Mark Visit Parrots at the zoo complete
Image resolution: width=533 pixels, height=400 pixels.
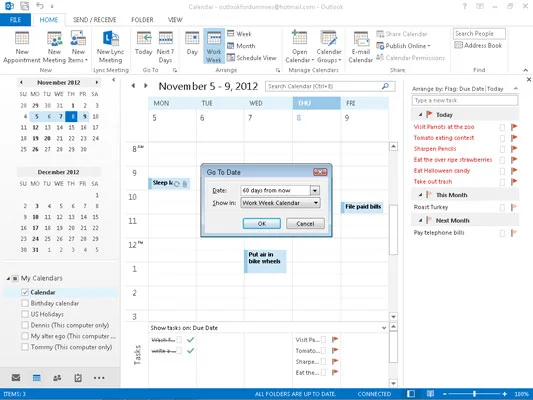(x=502, y=127)
